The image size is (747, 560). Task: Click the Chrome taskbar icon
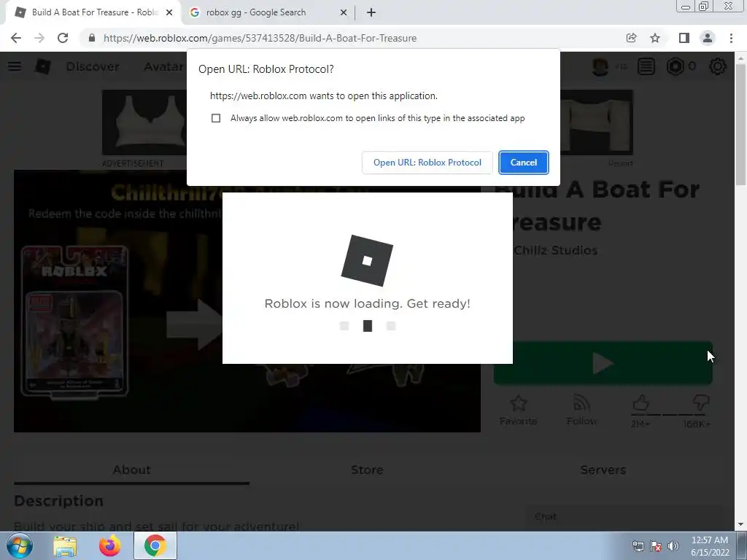(x=155, y=545)
